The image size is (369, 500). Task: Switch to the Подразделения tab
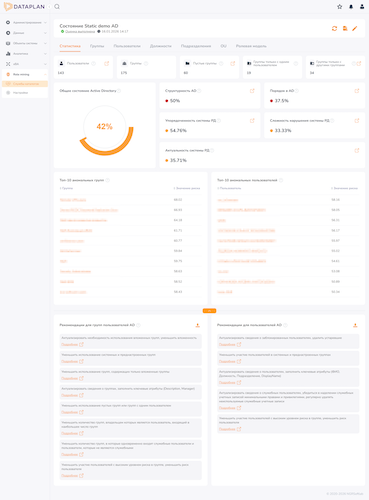tap(196, 46)
